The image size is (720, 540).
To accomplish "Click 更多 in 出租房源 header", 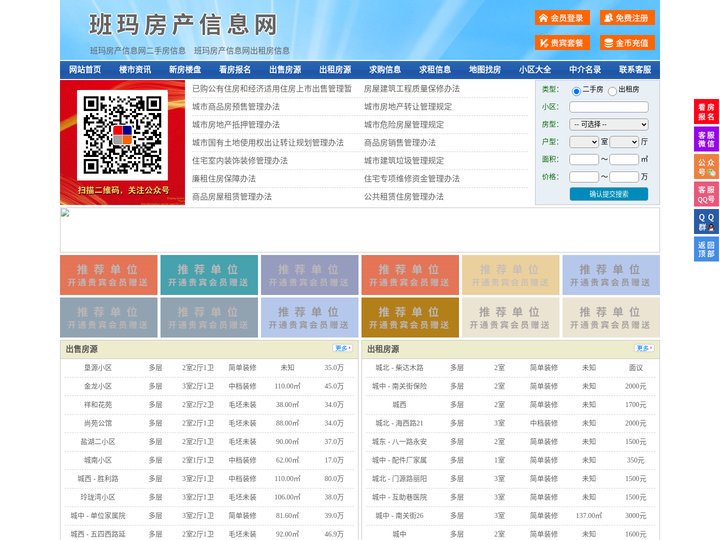I will coord(645,349).
